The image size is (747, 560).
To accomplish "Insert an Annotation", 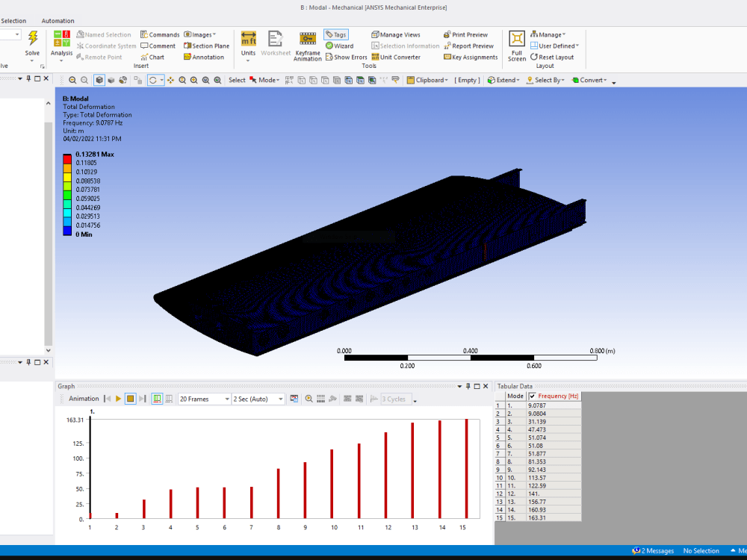I will pyautogui.click(x=204, y=57).
